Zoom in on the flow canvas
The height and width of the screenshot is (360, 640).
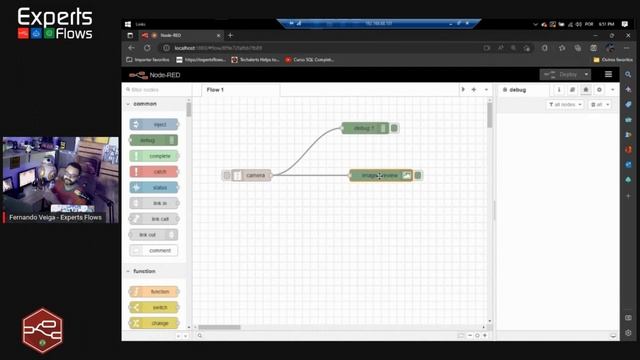[485, 336]
